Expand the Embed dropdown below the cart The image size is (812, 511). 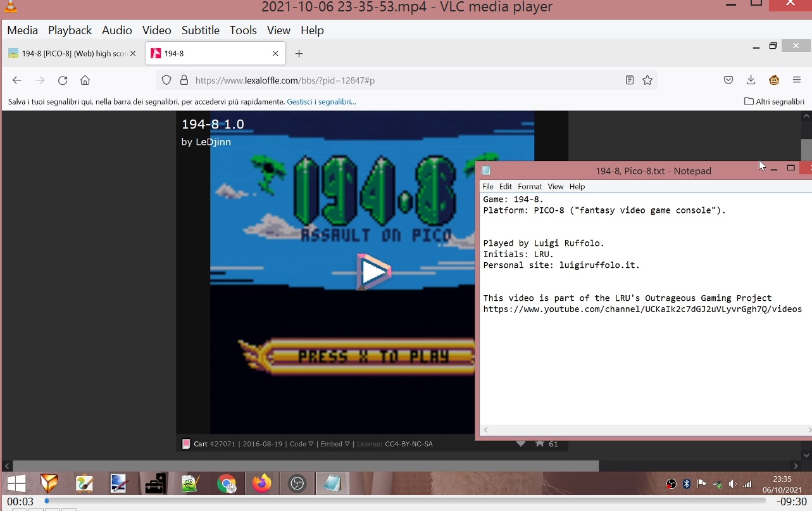[335, 444]
